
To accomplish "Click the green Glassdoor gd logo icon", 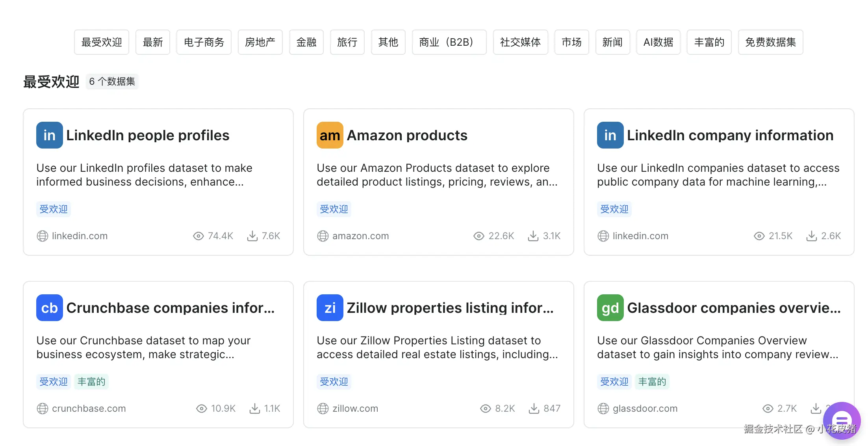I will 610,308.
